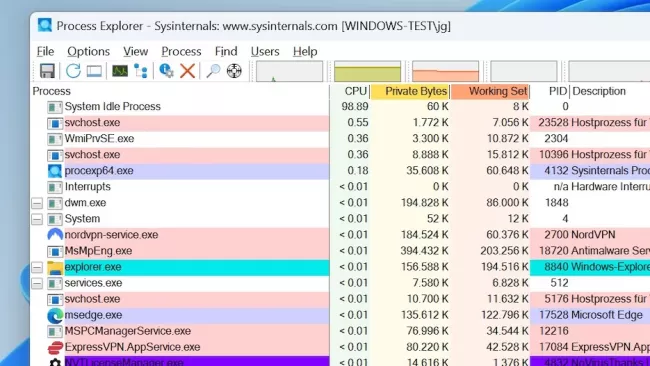Click the nordvpn-service.exe row icon

[x=55, y=235]
